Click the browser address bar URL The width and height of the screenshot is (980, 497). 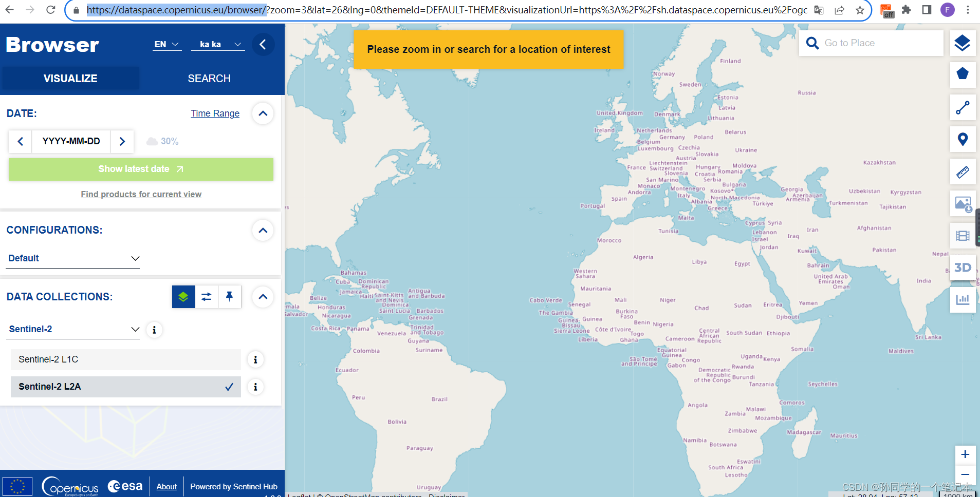pyautogui.click(x=447, y=10)
